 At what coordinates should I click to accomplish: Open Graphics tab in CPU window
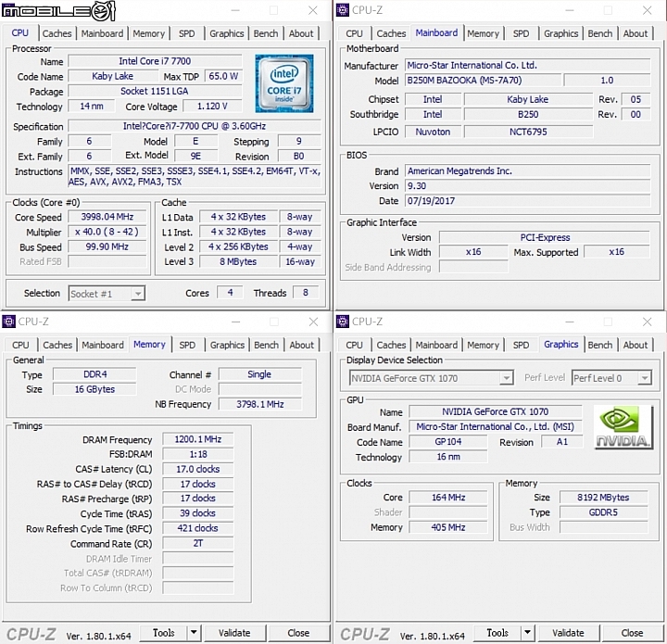click(227, 33)
